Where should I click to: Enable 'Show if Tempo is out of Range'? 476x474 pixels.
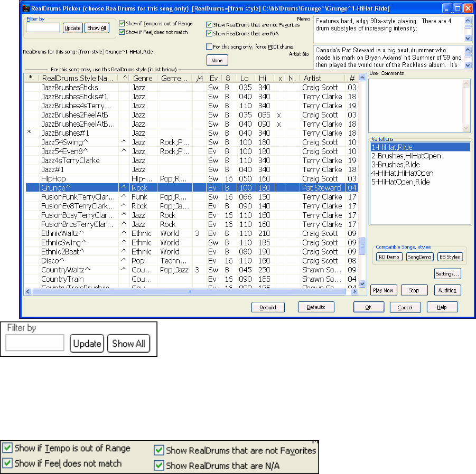point(122,24)
